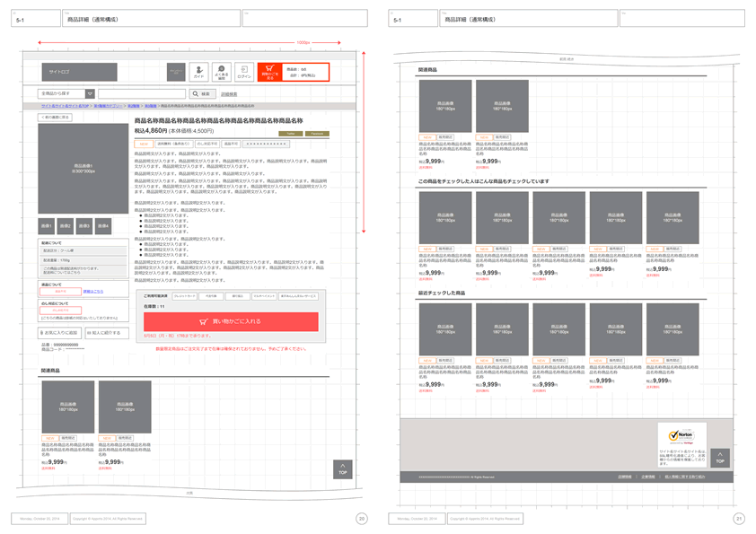Select the 画像1 product thumbnail

[46, 226]
